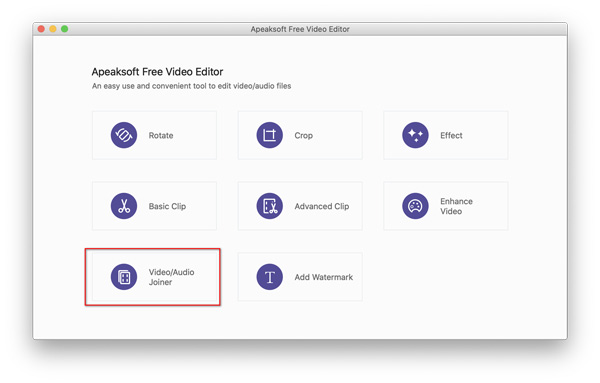Select the Video/Audio Joiner label

coord(171,277)
